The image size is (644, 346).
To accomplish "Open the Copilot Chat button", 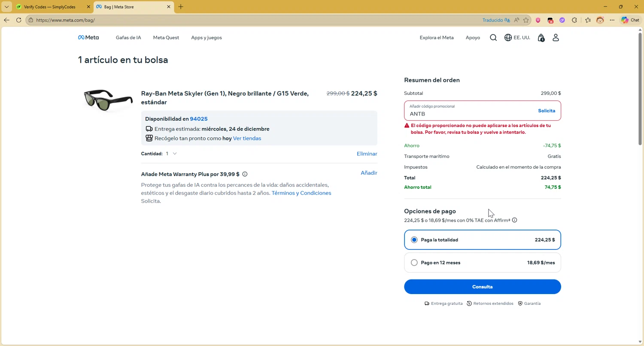I will pyautogui.click(x=631, y=20).
